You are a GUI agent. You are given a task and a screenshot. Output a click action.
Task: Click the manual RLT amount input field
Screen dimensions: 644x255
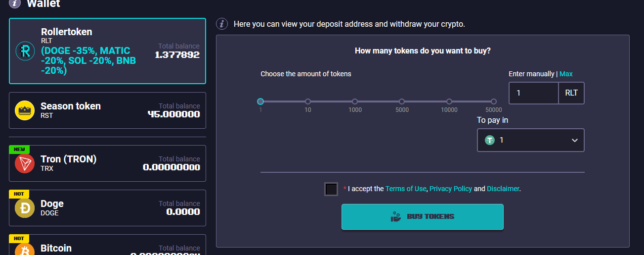(x=534, y=93)
